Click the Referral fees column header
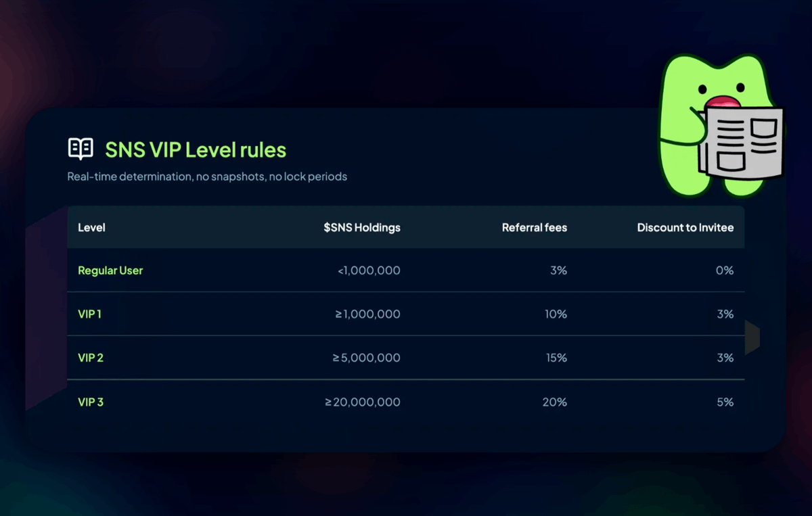Image resolution: width=812 pixels, height=516 pixels. (535, 227)
